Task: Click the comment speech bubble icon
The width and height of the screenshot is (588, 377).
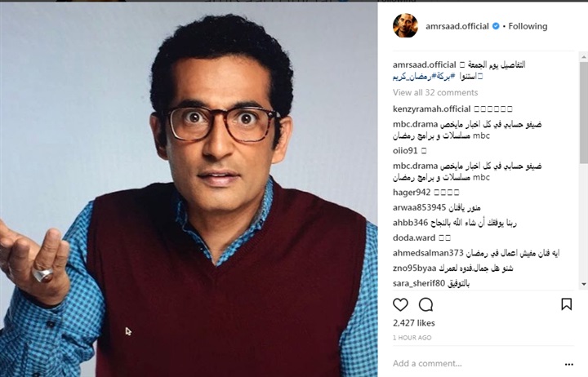Action: (x=425, y=304)
